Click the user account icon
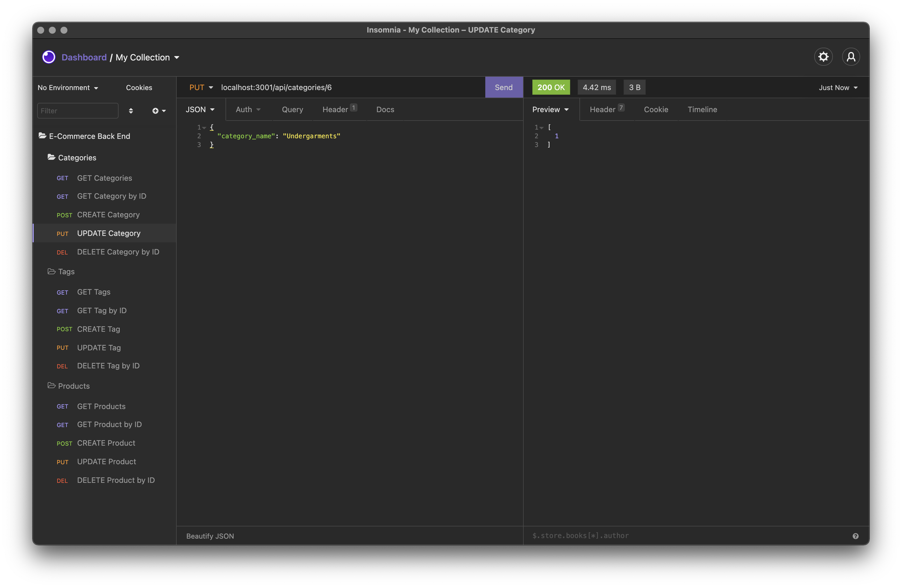The height and width of the screenshot is (588, 902). [851, 57]
